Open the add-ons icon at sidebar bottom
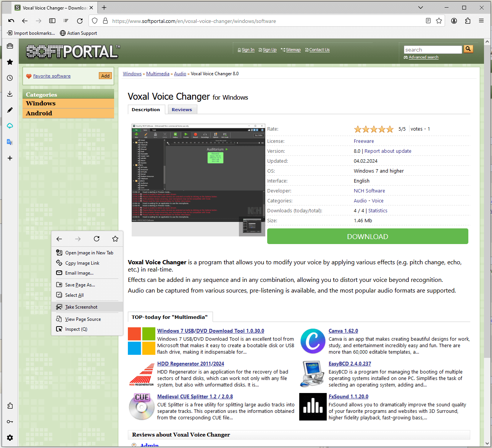The height and width of the screenshot is (448, 492). click(10, 406)
